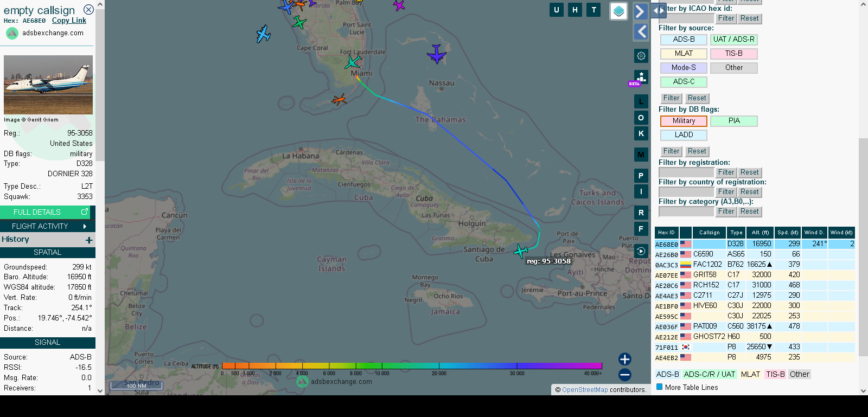Sort table by Hex ID column
The image size is (868, 417).
click(667, 233)
